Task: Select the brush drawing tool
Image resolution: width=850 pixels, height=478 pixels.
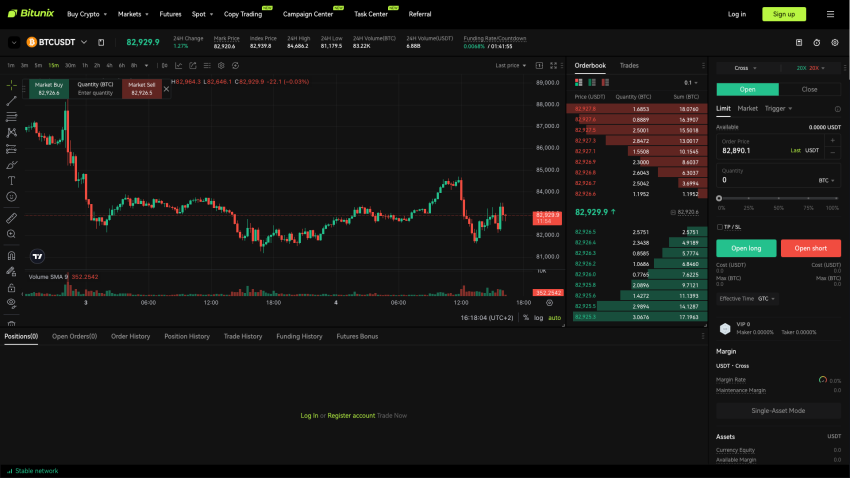Action: click(x=11, y=165)
